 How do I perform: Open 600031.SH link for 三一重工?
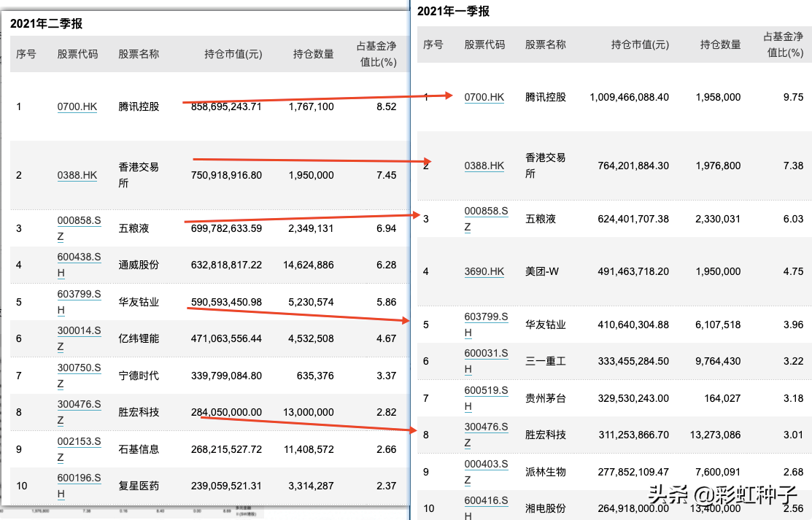coord(486,361)
